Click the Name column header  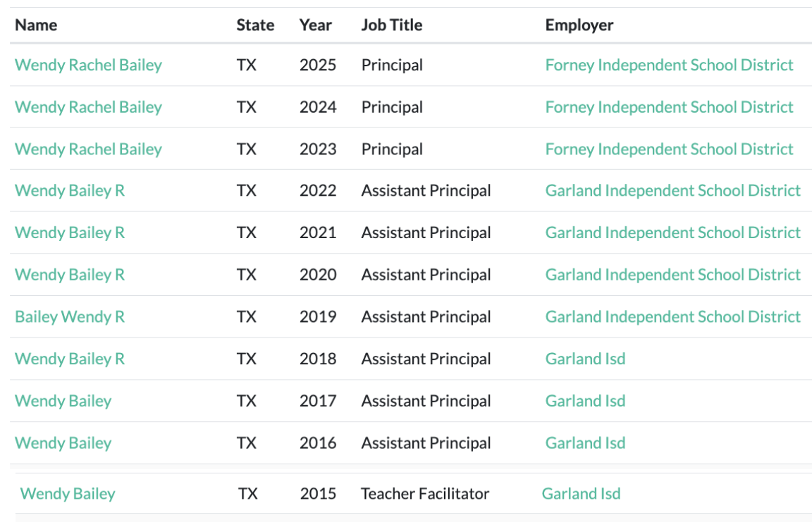click(x=36, y=25)
